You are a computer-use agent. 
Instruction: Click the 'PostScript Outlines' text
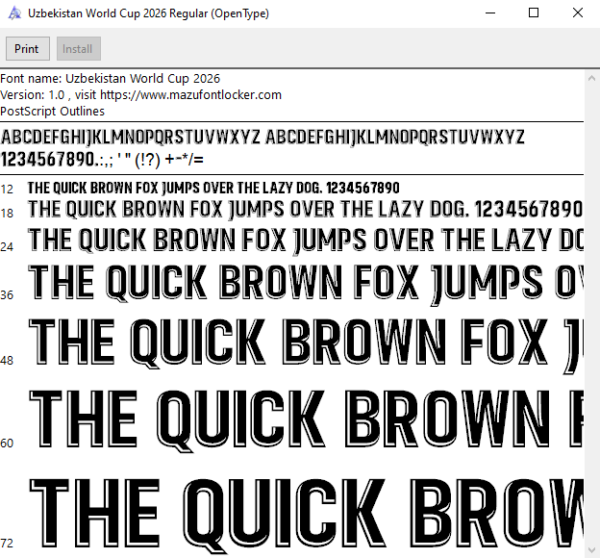pos(52,111)
